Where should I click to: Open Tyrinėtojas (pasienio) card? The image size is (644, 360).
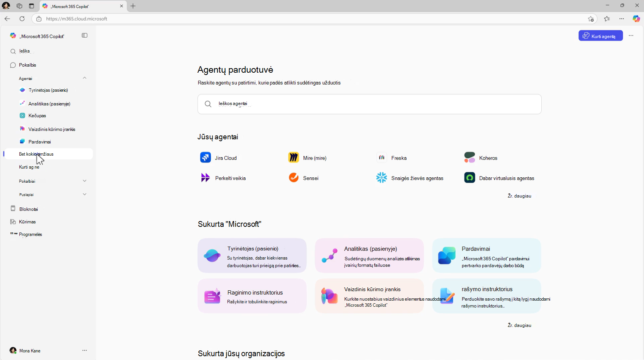click(x=252, y=255)
